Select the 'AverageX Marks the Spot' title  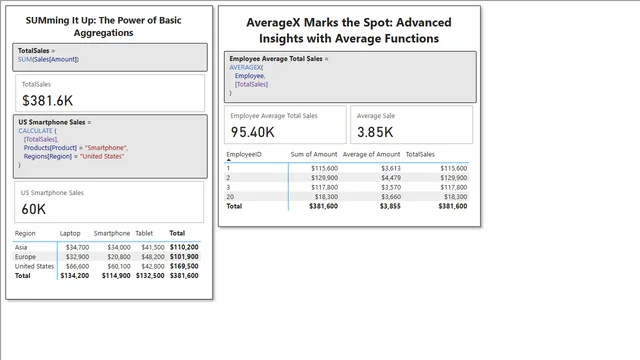pos(349,30)
